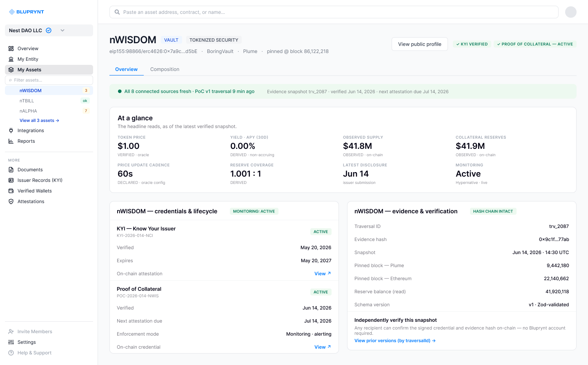The height and width of the screenshot is (365, 588).
Task: Click the My Assets layers icon
Action: point(11,70)
